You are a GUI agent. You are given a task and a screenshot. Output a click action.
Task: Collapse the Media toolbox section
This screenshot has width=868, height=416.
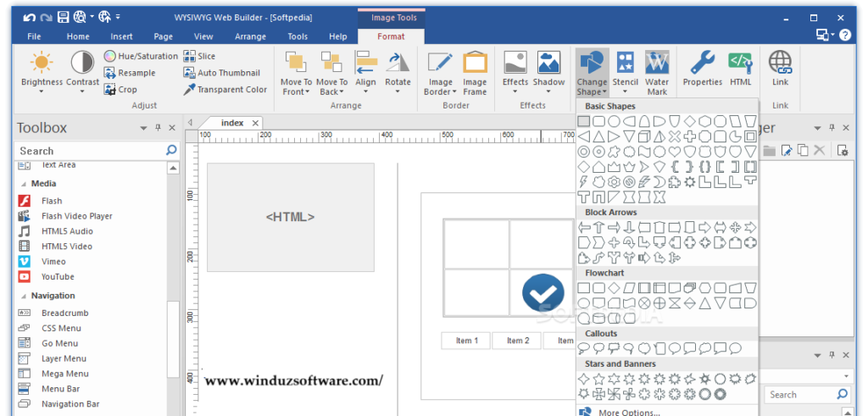[x=24, y=184]
